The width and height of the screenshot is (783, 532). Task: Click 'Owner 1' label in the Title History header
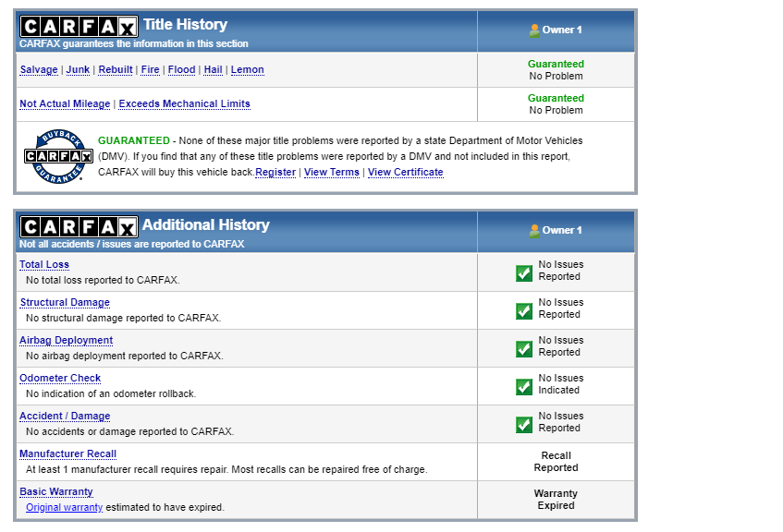click(562, 30)
